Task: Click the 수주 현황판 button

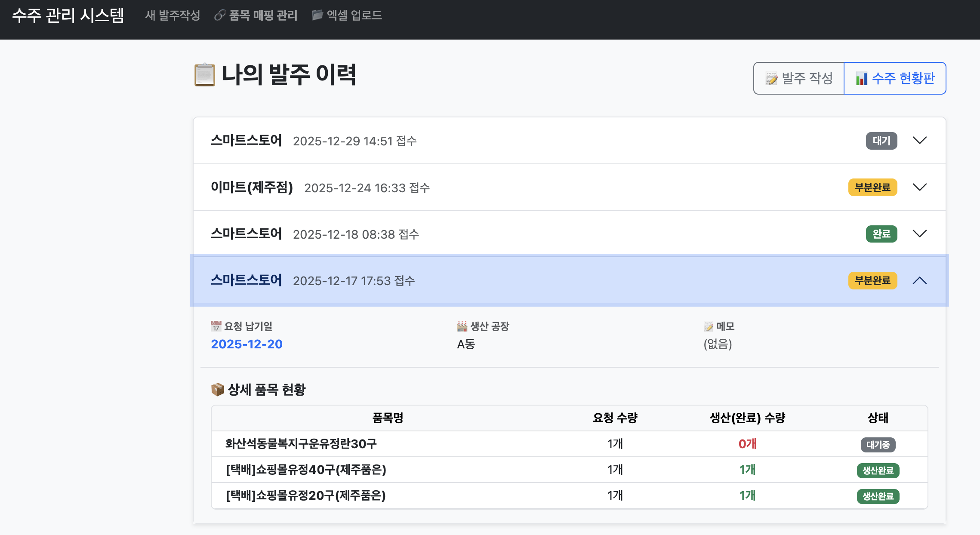Action: tap(895, 78)
